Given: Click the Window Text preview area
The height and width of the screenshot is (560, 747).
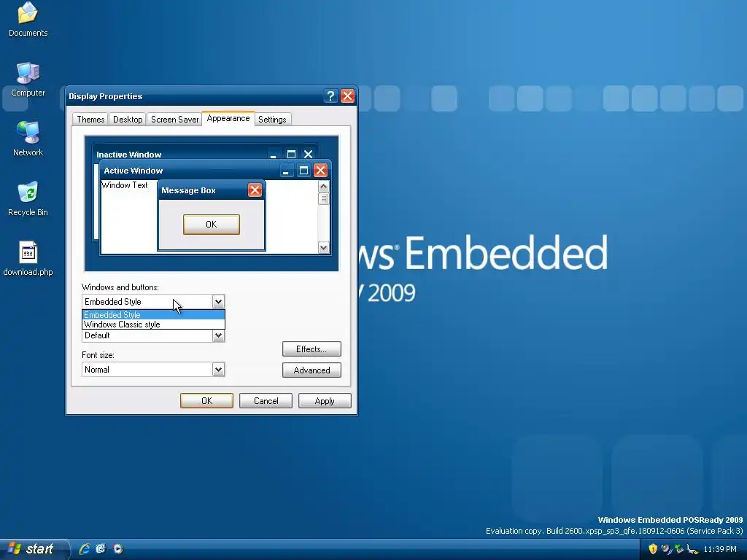Looking at the screenshot, I should (x=125, y=185).
